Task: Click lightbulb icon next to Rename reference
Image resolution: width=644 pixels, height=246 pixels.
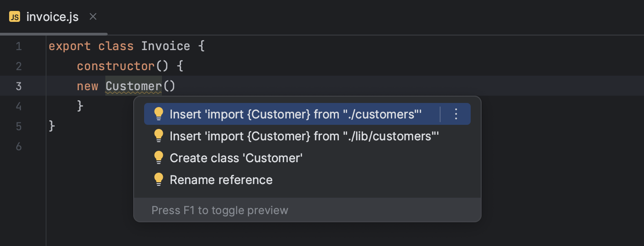Action: [159, 179]
